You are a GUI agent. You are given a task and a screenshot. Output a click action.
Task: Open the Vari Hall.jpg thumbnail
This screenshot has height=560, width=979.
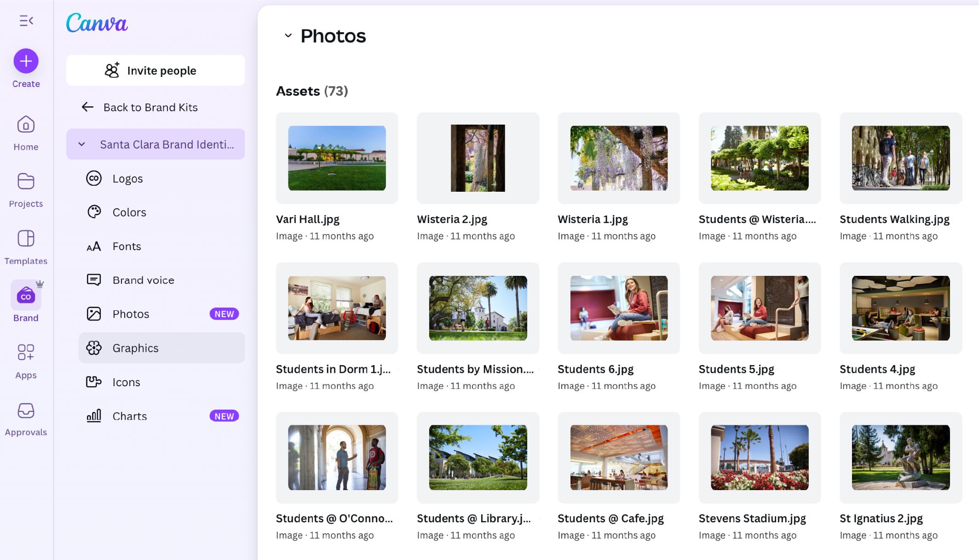point(337,158)
